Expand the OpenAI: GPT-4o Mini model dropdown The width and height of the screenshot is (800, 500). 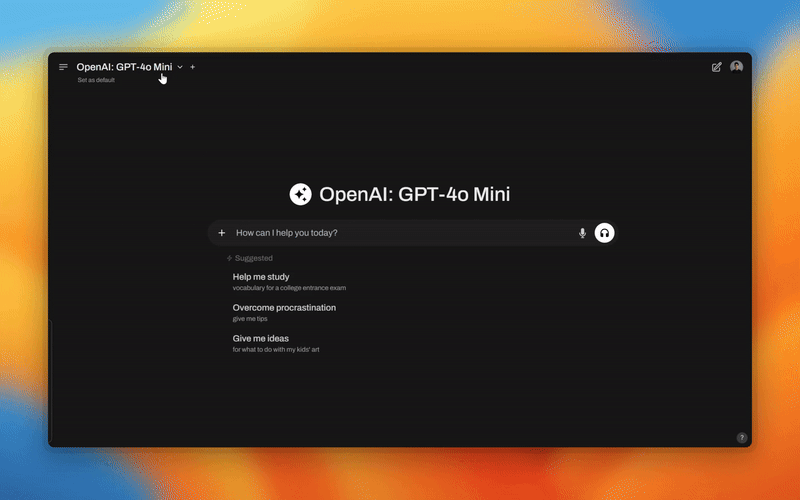(180, 67)
